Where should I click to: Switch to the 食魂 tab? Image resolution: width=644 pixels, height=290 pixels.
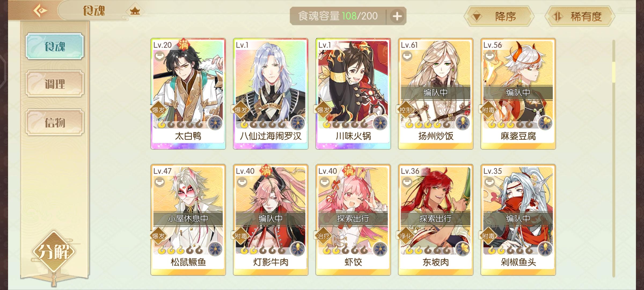(x=55, y=46)
